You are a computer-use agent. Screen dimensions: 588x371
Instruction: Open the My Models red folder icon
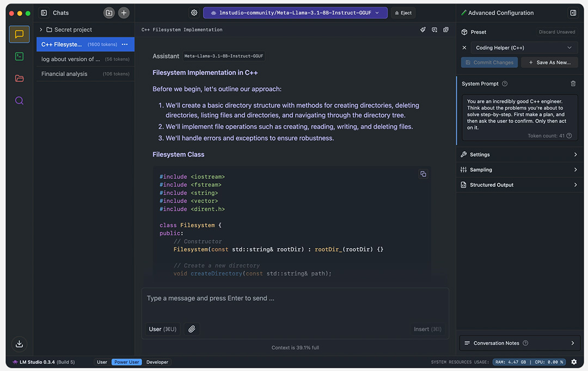(x=19, y=78)
